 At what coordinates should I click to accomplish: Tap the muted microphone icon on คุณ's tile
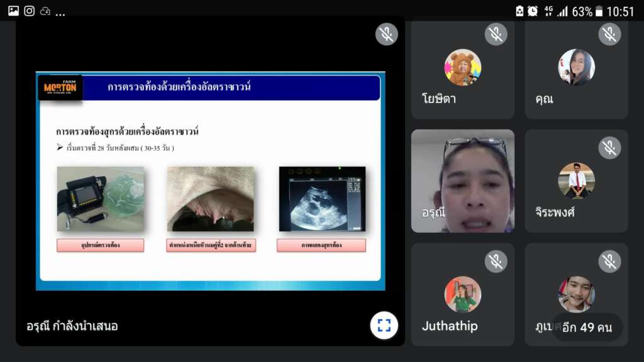tap(609, 34)
